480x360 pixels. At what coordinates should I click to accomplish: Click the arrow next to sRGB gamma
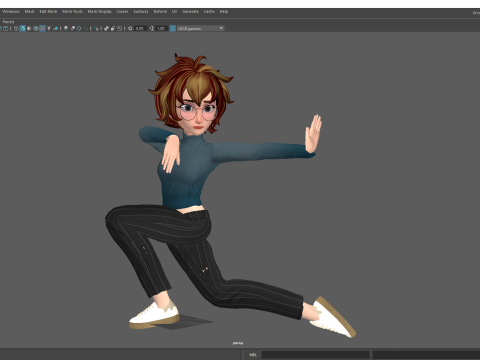221,28
